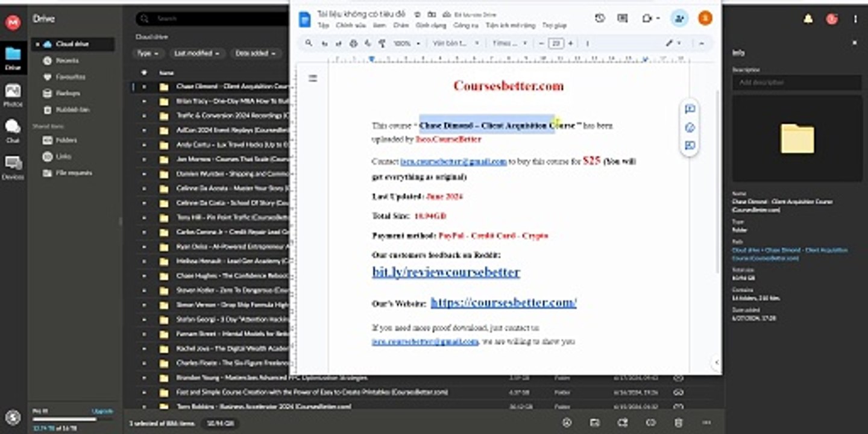Click the storage usage progress bar

point(64,420)
